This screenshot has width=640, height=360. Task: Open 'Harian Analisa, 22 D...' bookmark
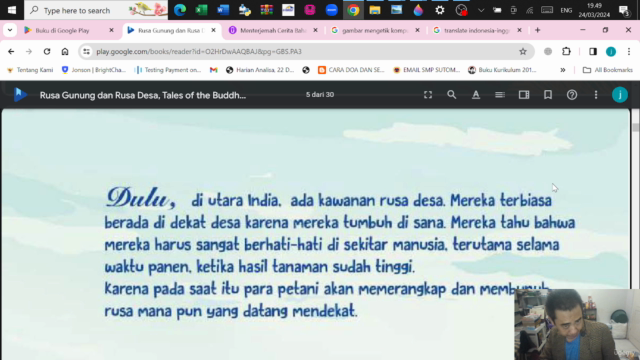(260, 70)
